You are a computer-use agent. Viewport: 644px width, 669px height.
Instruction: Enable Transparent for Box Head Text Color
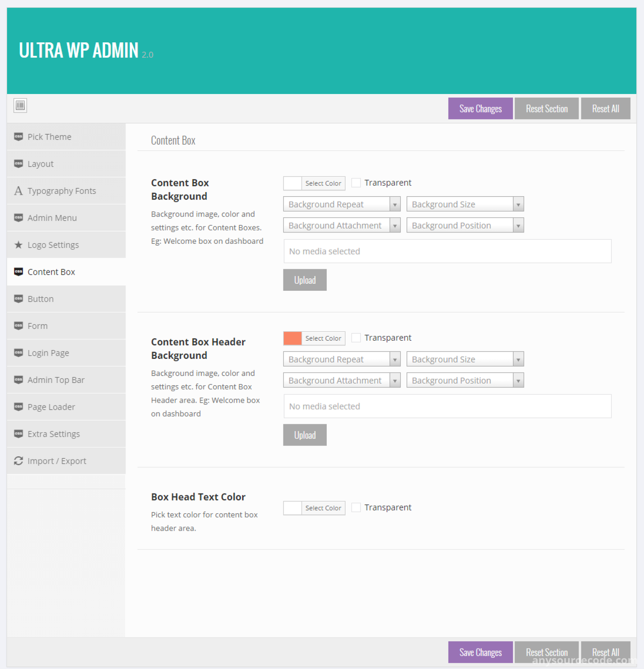(x=356, y=507)
